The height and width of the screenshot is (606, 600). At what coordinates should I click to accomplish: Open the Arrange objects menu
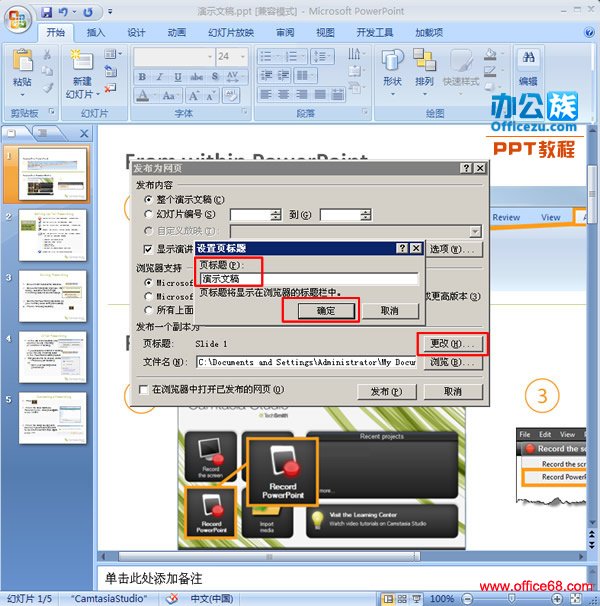tap(424, 72)
